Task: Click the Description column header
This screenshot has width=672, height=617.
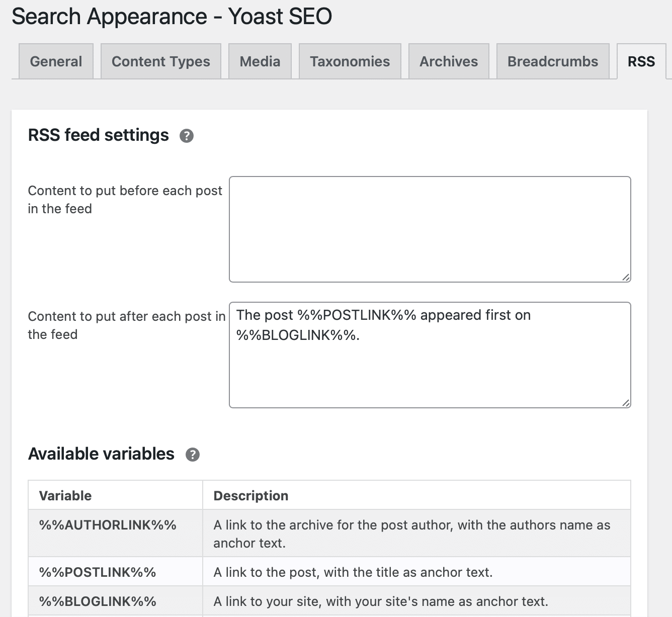Action: tap(251, 495)
